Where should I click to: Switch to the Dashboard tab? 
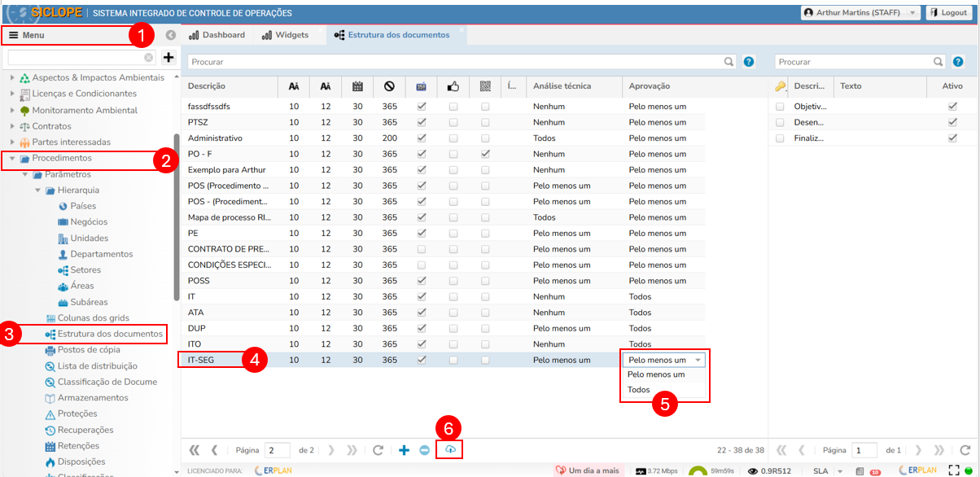click(x=217, y=35)
